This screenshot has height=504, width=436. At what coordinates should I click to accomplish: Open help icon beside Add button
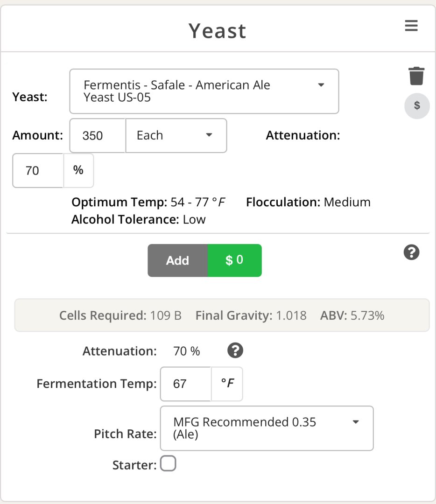click(x=412, y=252)
